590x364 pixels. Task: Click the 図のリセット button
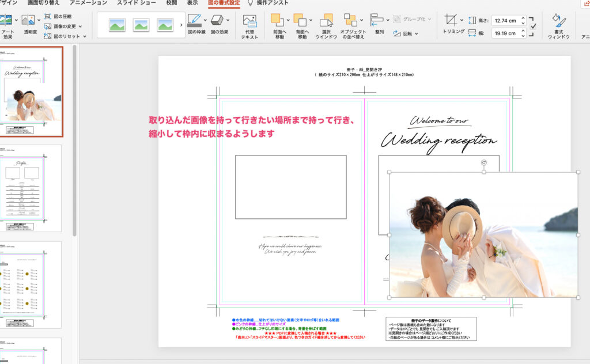(x=65, y=36)
